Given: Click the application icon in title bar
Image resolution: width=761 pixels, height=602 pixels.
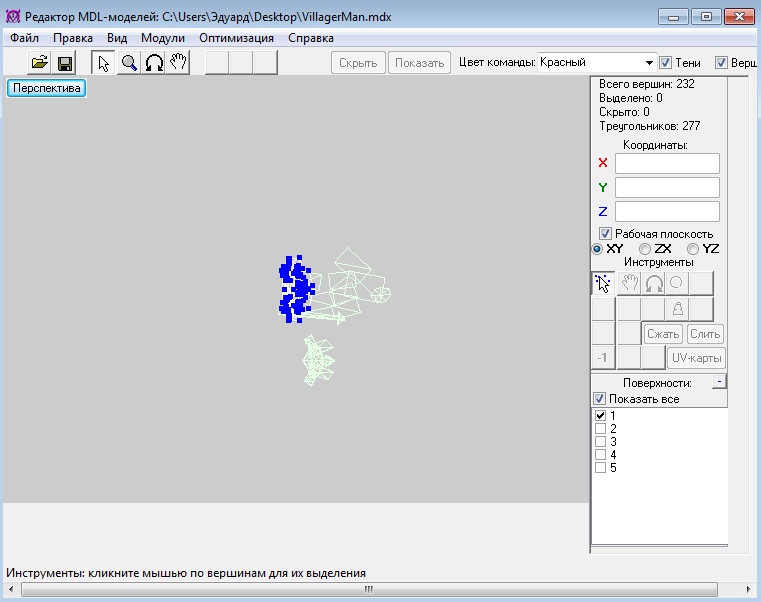Looking at the screenshot, I should coord(13,17).
